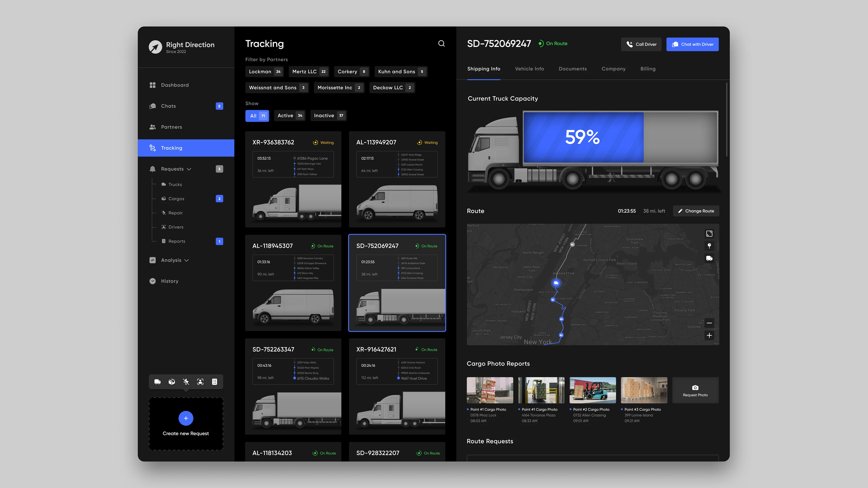Open Partners in the sidebar
This screenshot has height=488, width=868.
pyautogui.click(x=186, y=127)
